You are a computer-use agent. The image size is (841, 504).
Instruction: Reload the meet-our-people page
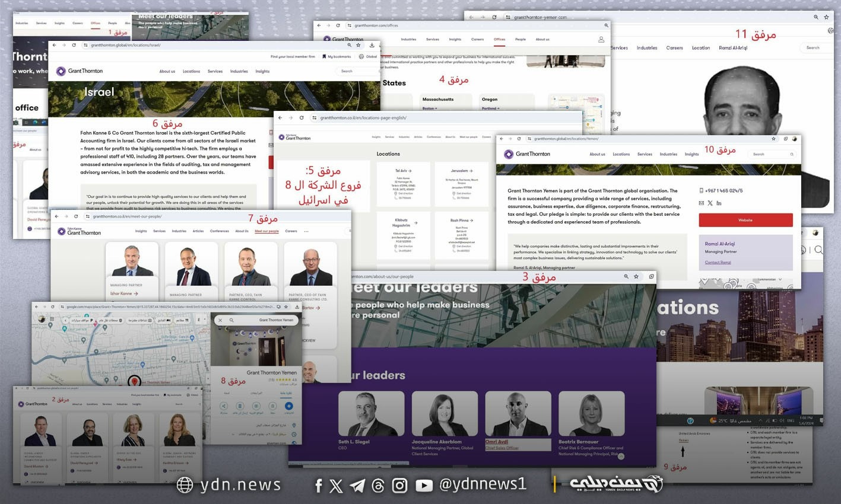tap(76, 216)
